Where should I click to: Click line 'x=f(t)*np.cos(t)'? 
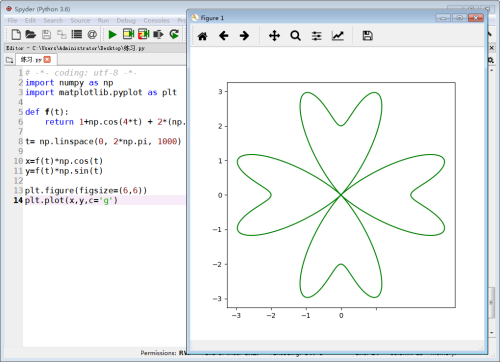(x=64, y=161)
